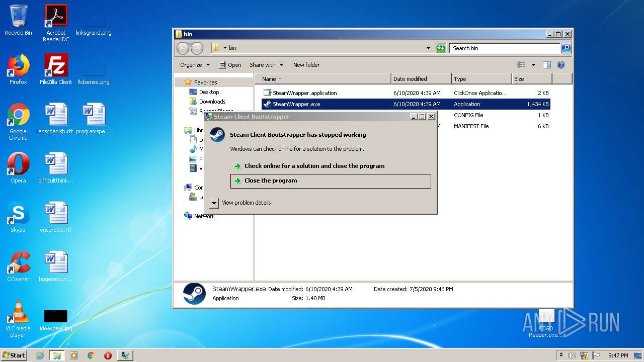Open the Recycle Bin desktop icon
The image size is (644, 362).
click(18, 21)
